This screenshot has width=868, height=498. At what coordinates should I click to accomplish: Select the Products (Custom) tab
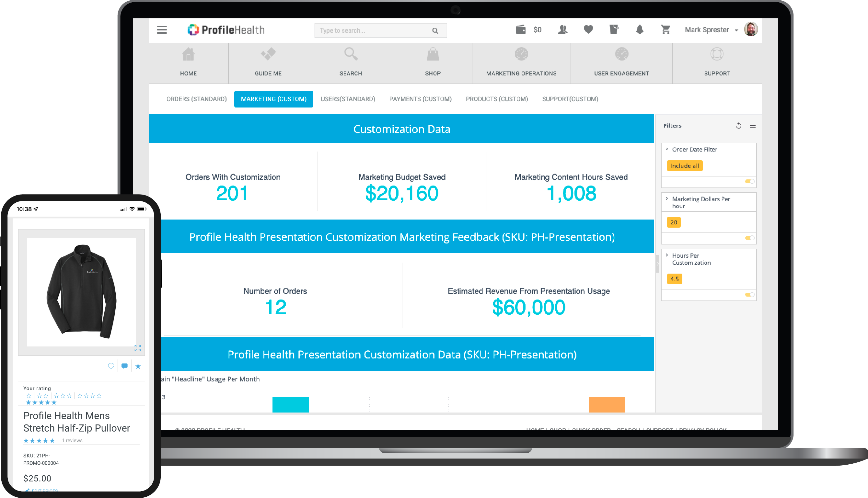(x=497, y=98)
